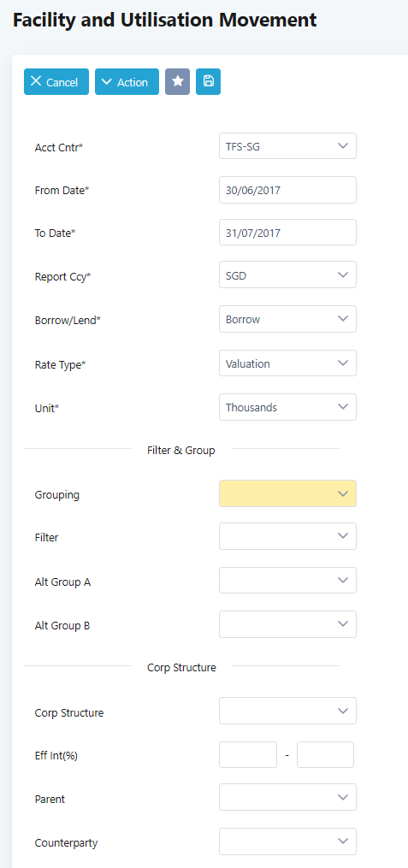The height and width of the screenshot is (868, 408).
Task: Click the Eff Int(%) maximum value box
Action: (x=326, y=754)
